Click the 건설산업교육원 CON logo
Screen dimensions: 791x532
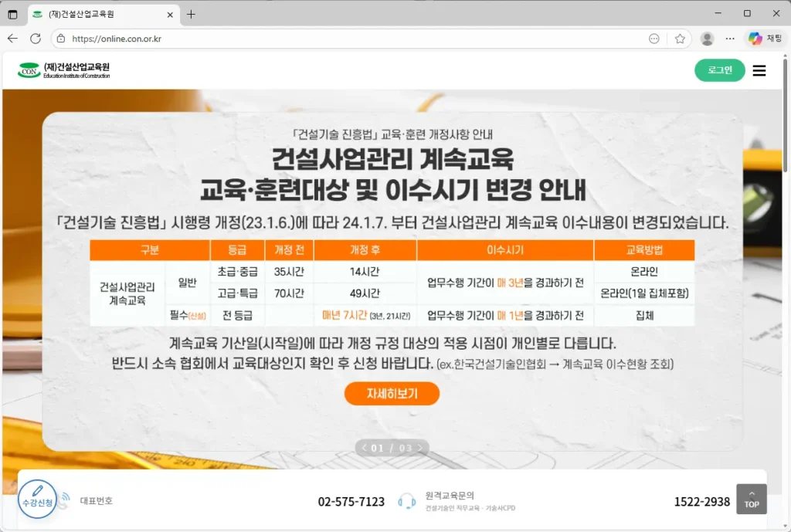pyautogui.click(x=31, y=69)
